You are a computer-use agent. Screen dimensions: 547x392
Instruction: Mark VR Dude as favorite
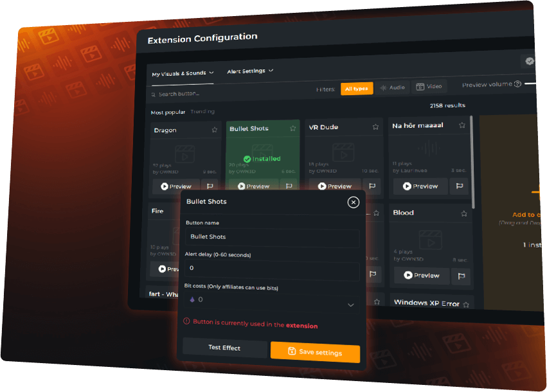pos(375,127)
